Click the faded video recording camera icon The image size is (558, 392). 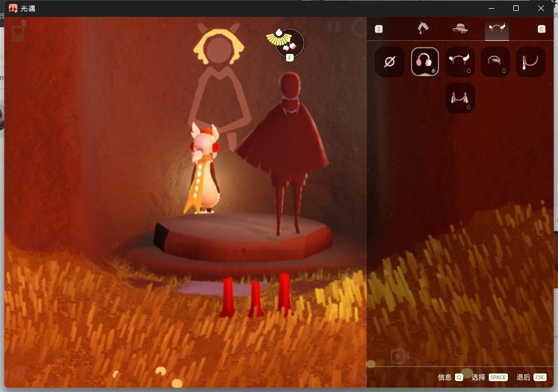point(399,356)
